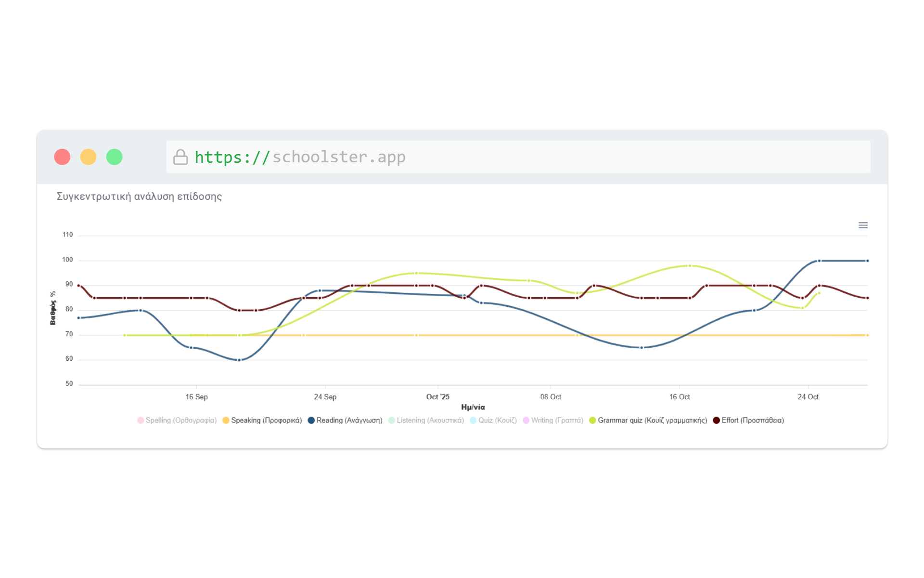Click the Reading point at the 60 low
Viewport: 924px width, 578px height.
[239, 360]
